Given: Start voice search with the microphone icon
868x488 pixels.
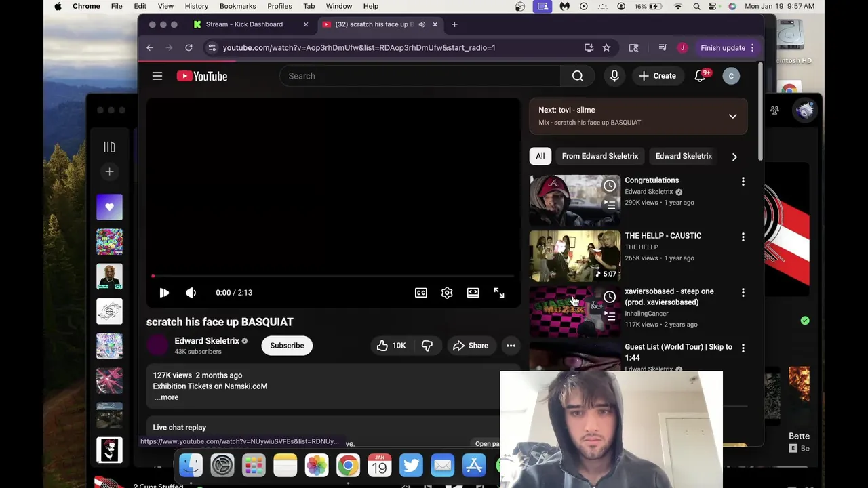Looking at the screenshot, I should 614,76.
